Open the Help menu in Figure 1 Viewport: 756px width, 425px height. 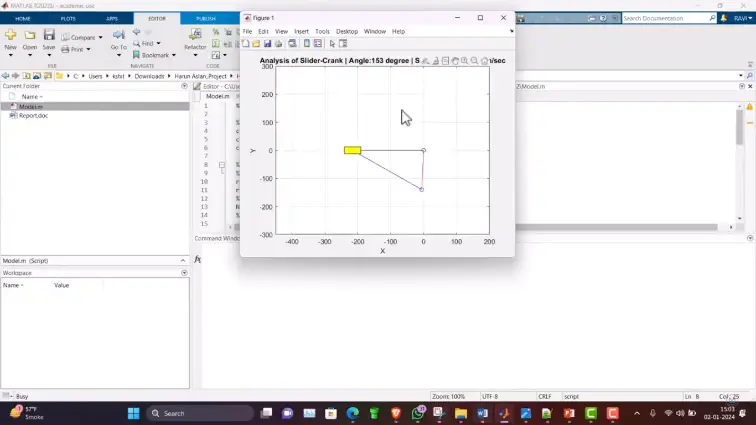coord(398,31)
